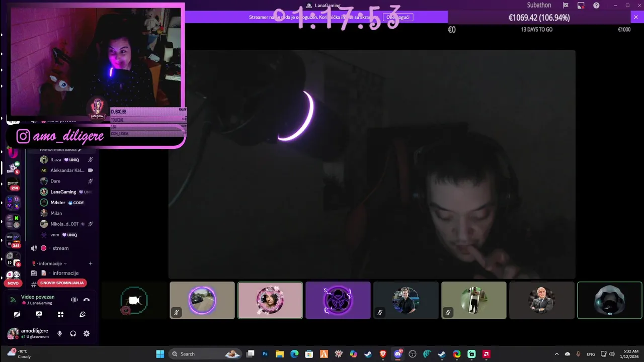Viewport: 644px width, 362px height.
Task: Jump to 5 NOVIH SPOMINJANJA mentions
Action: (x=62, y=283)
